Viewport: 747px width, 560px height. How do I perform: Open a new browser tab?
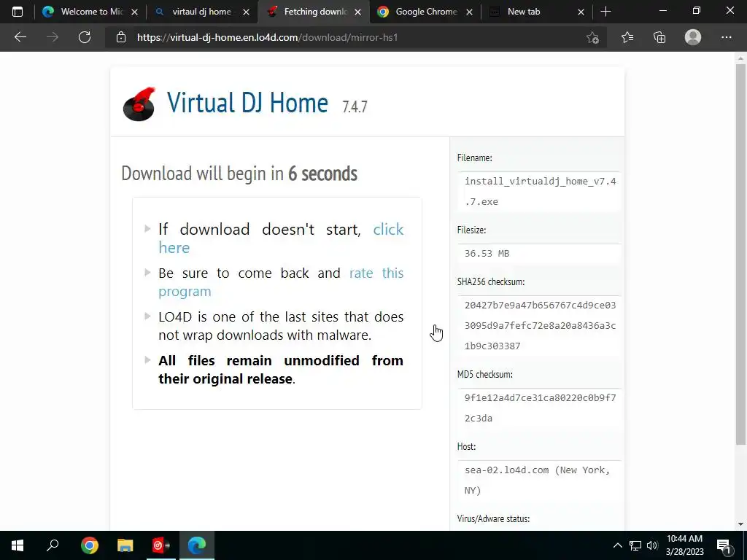(605, 12)
